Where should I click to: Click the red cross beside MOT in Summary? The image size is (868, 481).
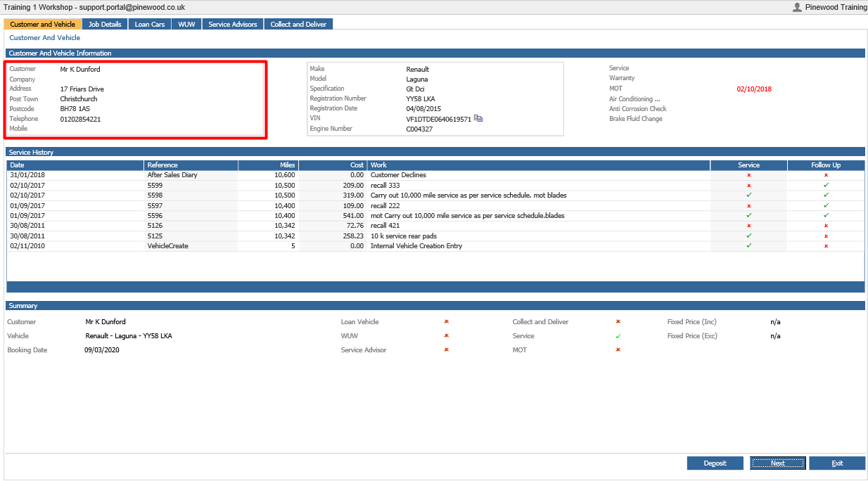618,349
